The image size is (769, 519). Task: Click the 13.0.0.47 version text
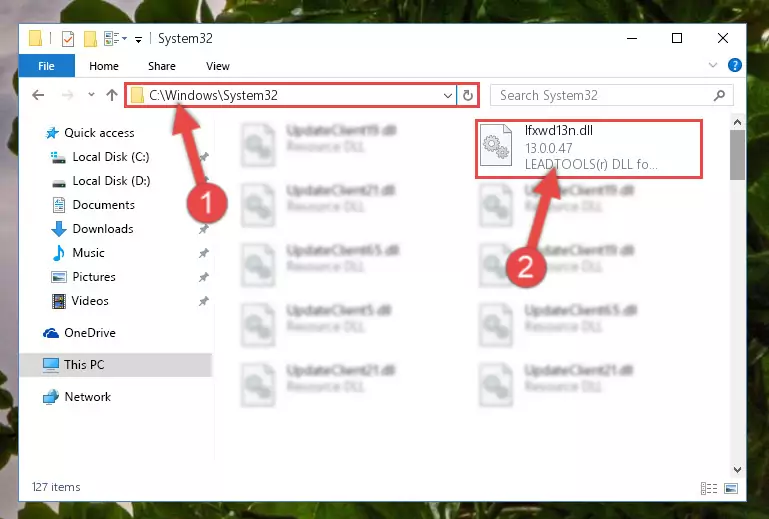tap(548, 148)
